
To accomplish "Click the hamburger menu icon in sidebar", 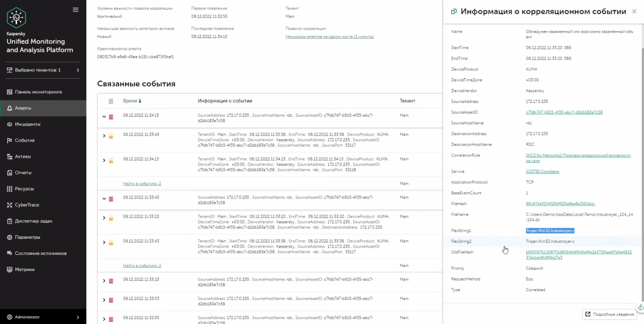I will pos(75,10).
